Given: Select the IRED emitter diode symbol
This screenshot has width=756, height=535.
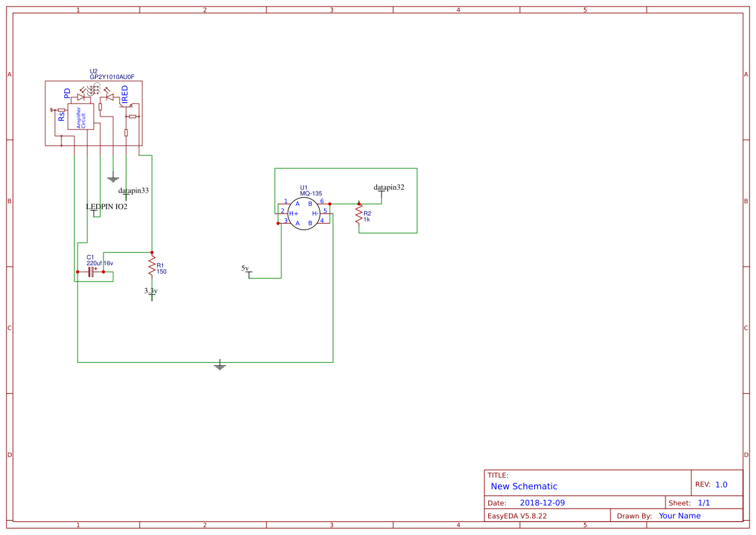Looking at the screenshot, I should coord(109,97).
